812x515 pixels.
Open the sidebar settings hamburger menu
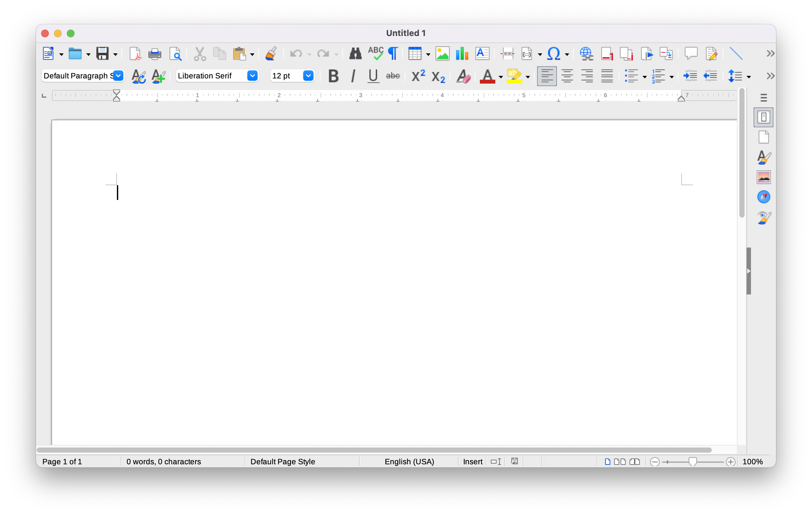(x=763, y=98)
